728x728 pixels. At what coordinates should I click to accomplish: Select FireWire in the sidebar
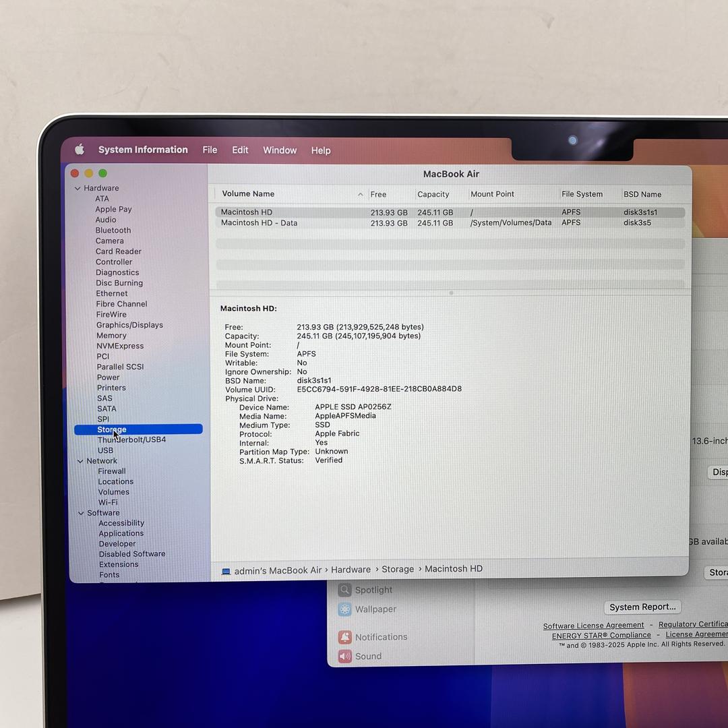111,314
